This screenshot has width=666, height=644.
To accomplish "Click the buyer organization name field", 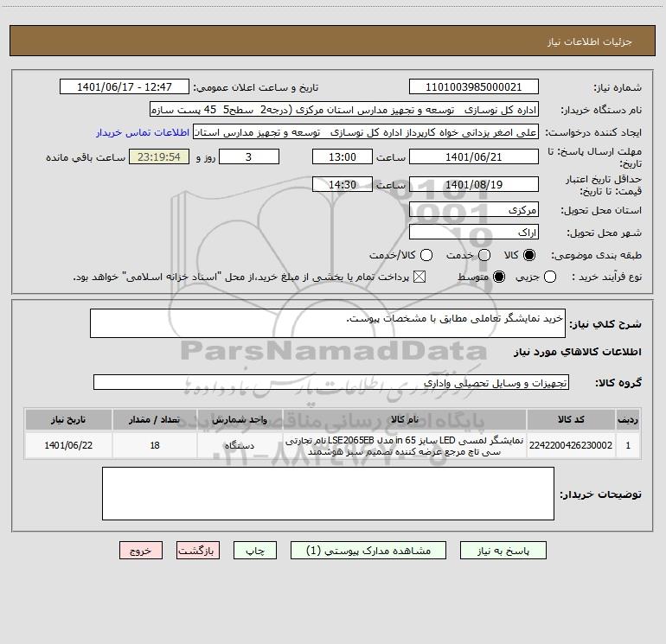I will pos(344,110).
